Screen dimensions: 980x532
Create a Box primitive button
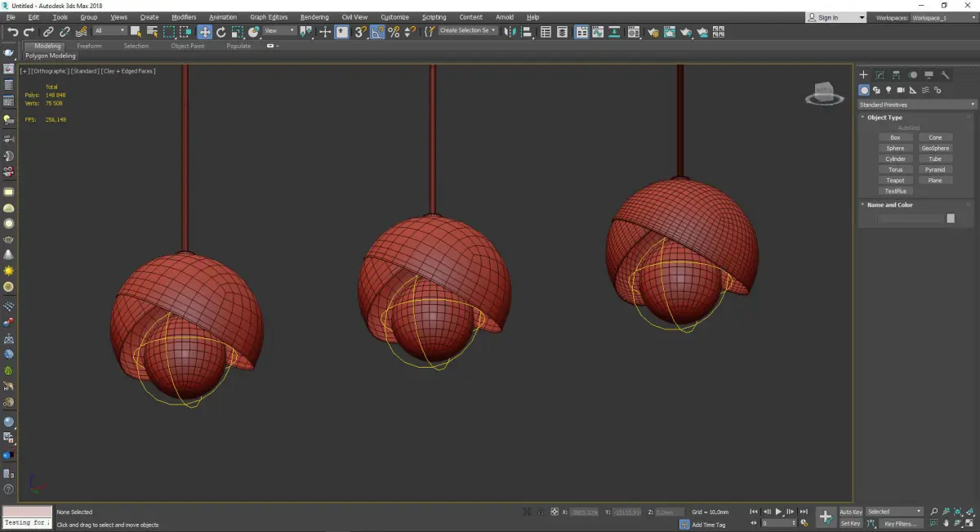[x=895, y=137]
